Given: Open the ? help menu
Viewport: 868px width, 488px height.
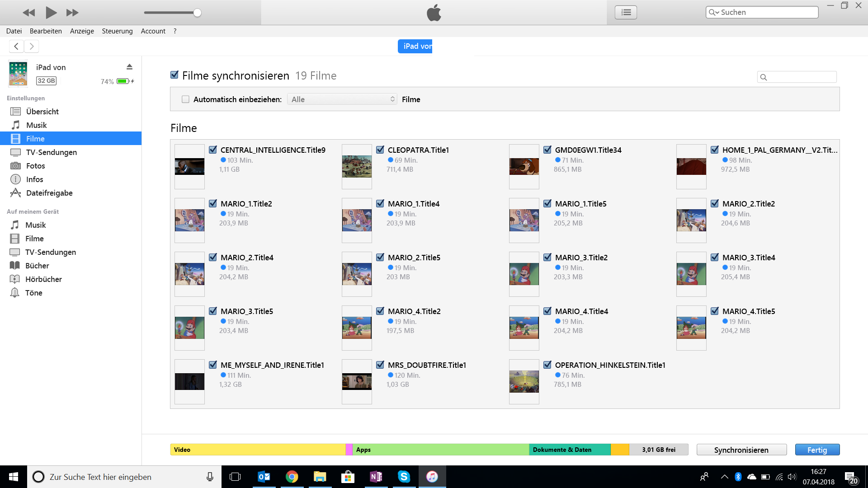Looking at the screenshot, I should pyautogui.click(x=175, y=31).
